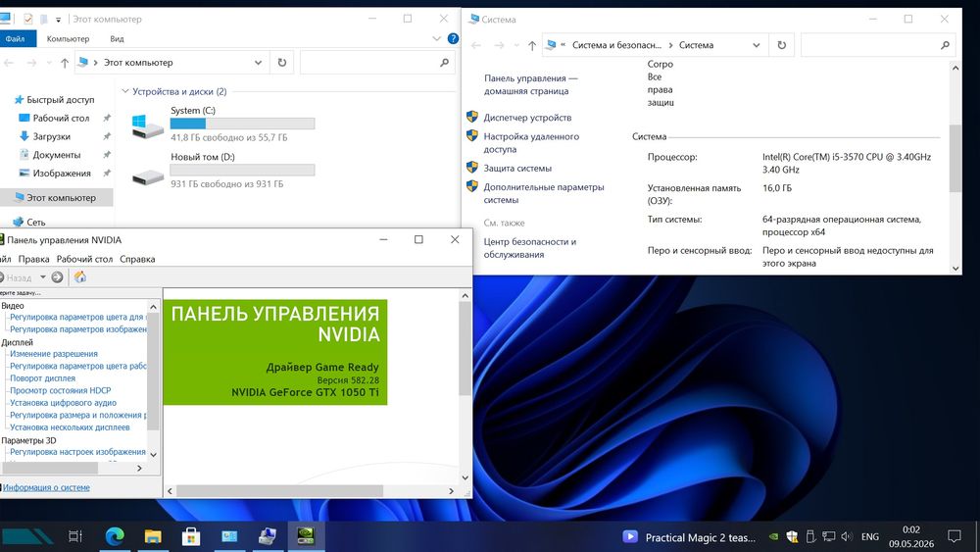Open Рабочий стол menu in NVIDIA panel
The image size is (980, 552).
[x=84, y=259]
